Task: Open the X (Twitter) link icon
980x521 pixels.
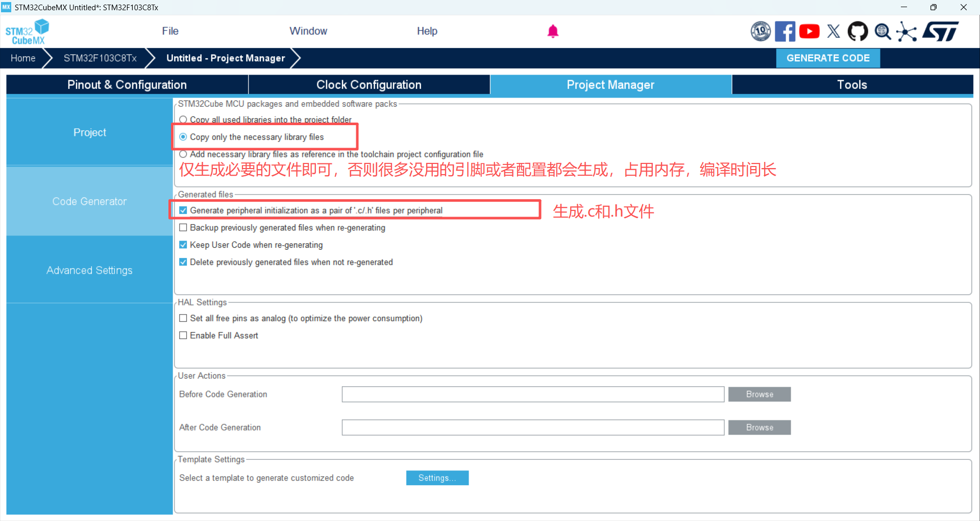Action: (834, 31)
